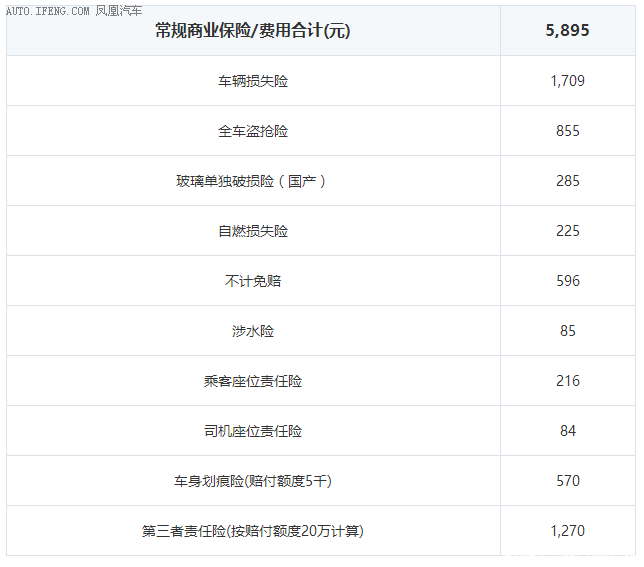Click the 全车盗抢险 row label
Image resolution: width=644 pixels, height=567 pixels.
[252, 131]
